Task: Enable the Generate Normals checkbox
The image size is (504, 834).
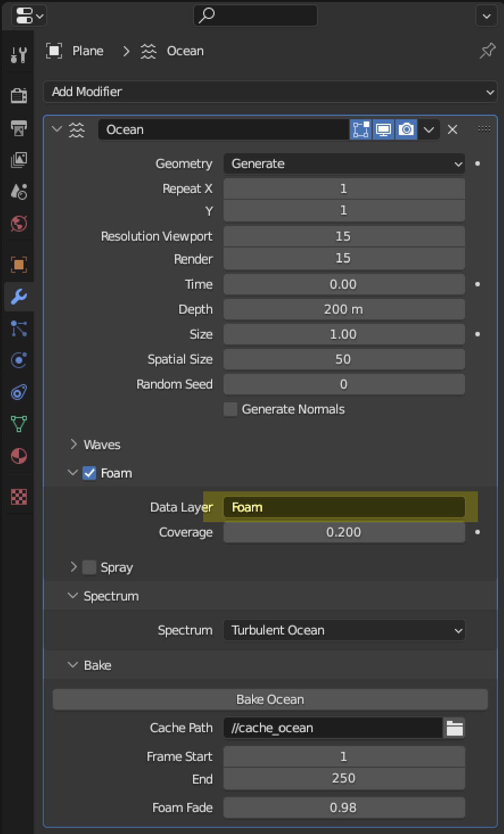Action: coord(230,409)
